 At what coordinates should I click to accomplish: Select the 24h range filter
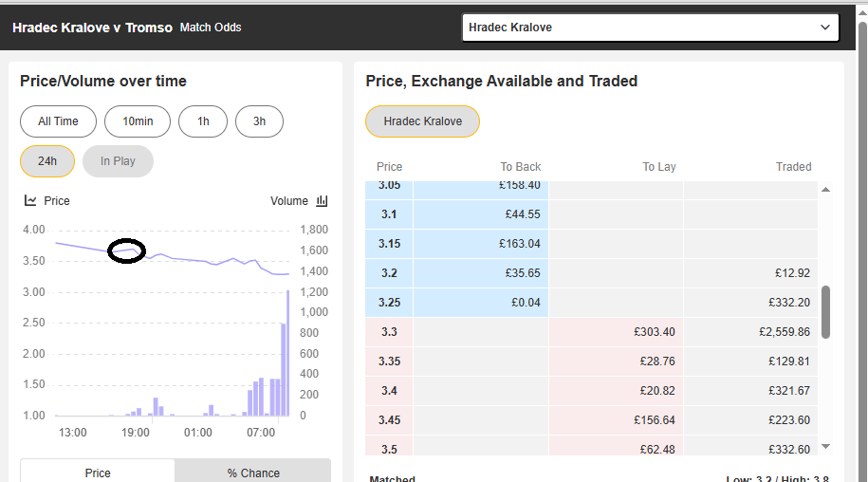47,161
